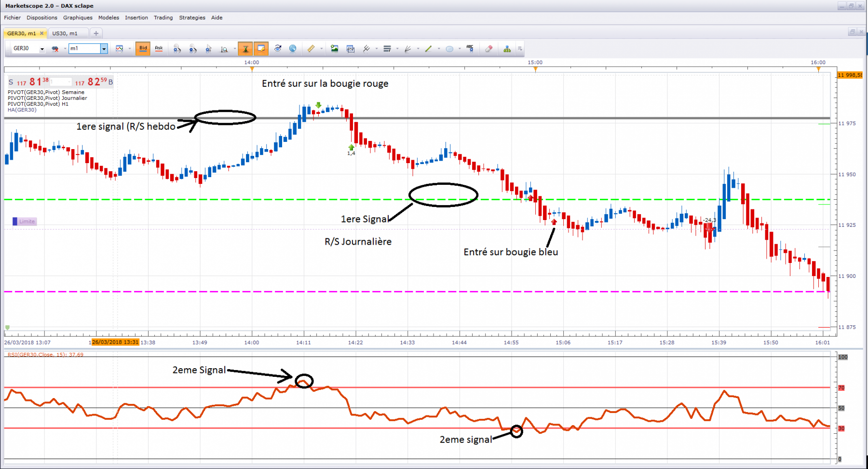The height and width of the screenshot is (469, 868).
Task: Click the hierarchy tree icon in toolbar
Action: tap(507, 49)
